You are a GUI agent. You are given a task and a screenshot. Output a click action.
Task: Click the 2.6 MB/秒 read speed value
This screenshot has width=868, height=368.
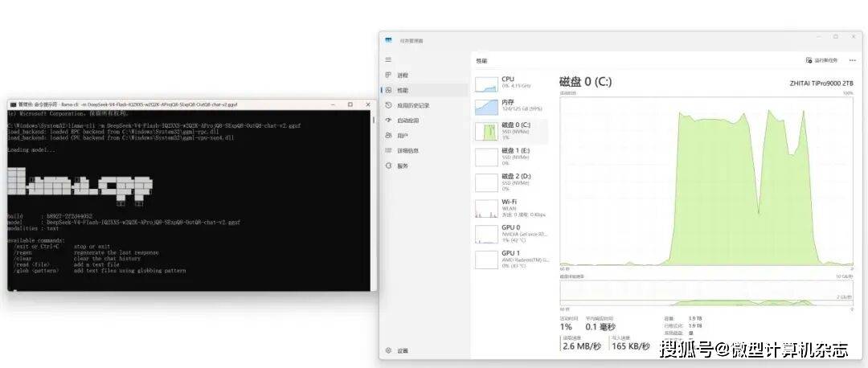(582, 346)
